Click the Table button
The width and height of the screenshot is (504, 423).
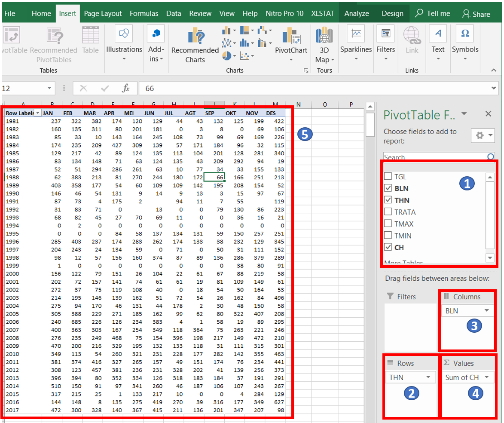[90, 40]
